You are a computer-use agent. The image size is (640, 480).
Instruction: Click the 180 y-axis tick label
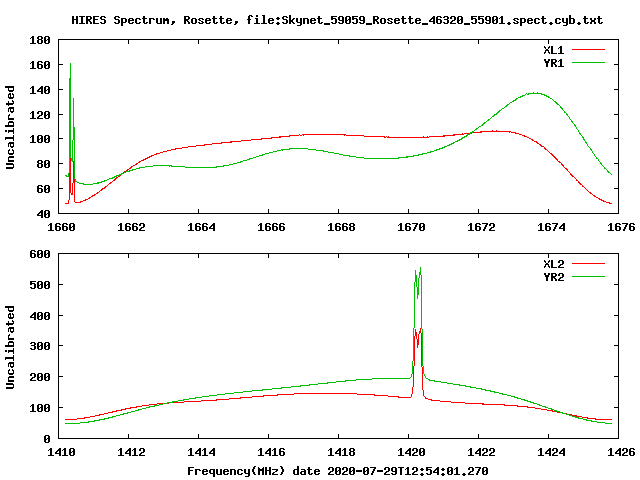click(40, 40)
